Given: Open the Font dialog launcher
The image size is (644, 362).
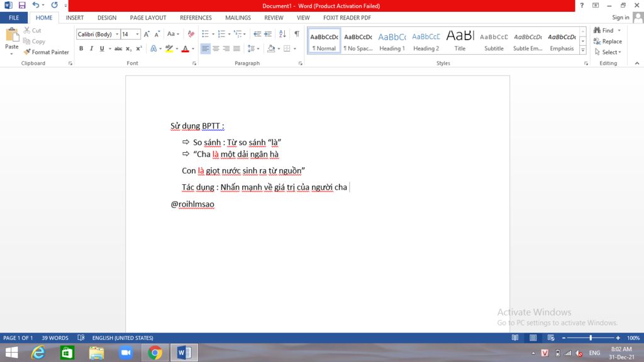Looking at the screenshot, I should 194,63.
